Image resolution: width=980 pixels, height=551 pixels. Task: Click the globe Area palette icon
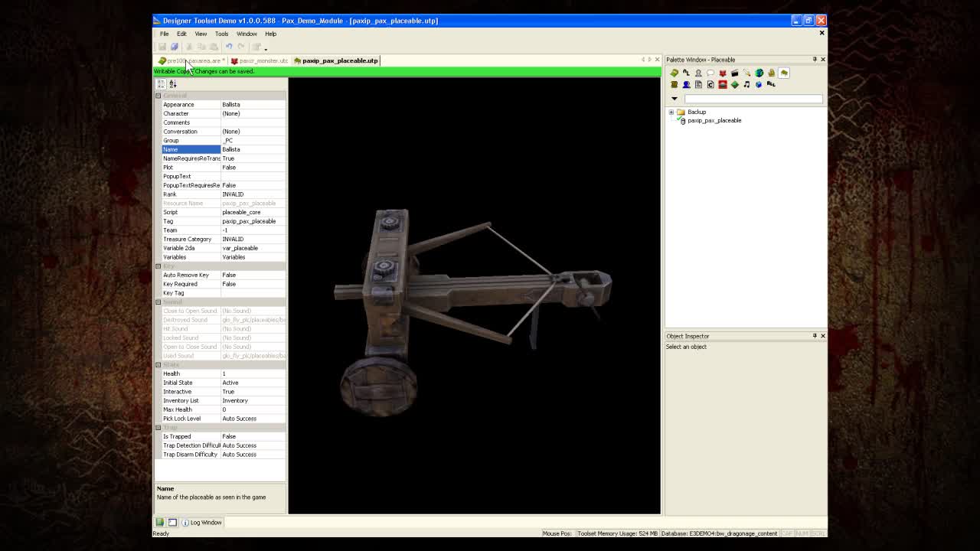click(759, 73)
